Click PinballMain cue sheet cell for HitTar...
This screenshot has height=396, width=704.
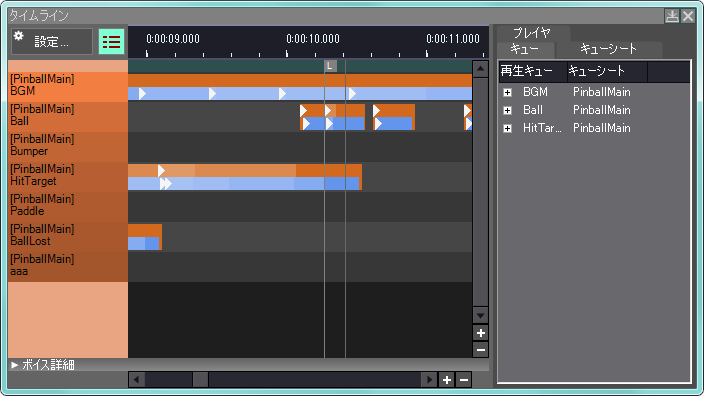[x=602, y=128]
